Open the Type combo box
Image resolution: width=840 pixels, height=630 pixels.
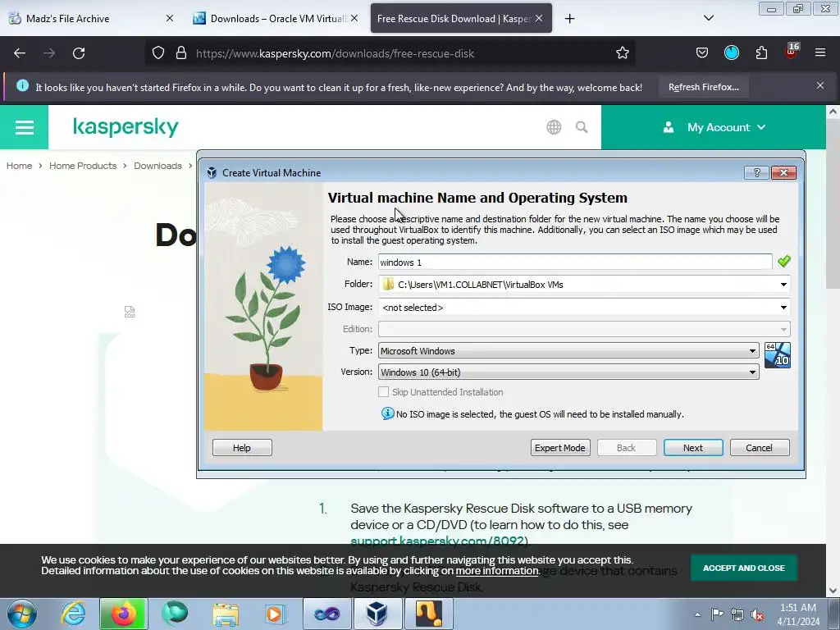tap(568, 351)
